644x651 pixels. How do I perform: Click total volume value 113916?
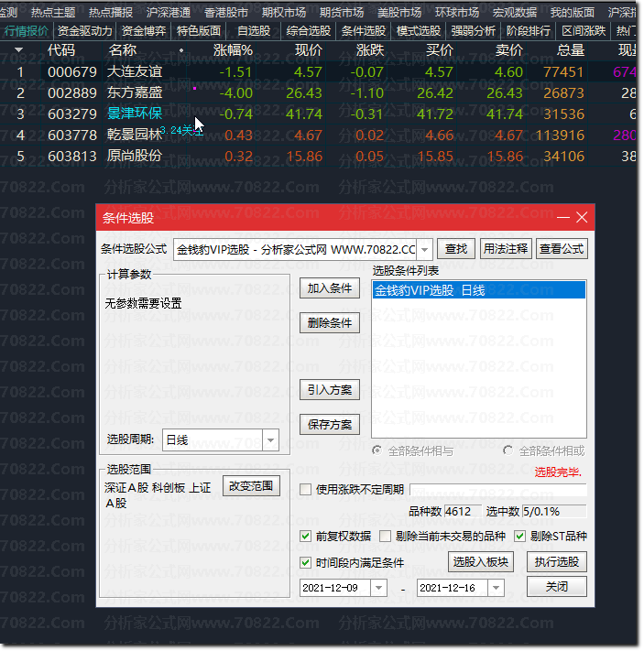560,136
